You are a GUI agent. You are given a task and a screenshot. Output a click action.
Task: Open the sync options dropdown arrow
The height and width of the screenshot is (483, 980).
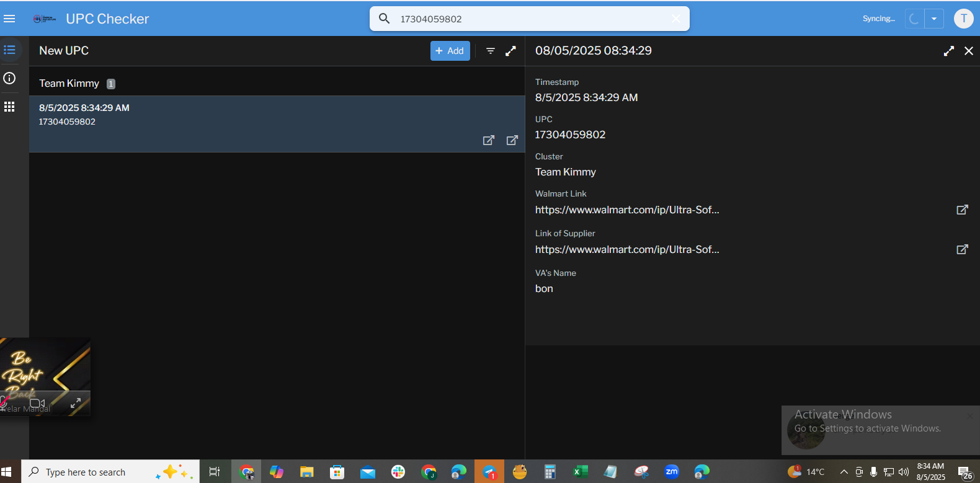(x=933, y=19)
